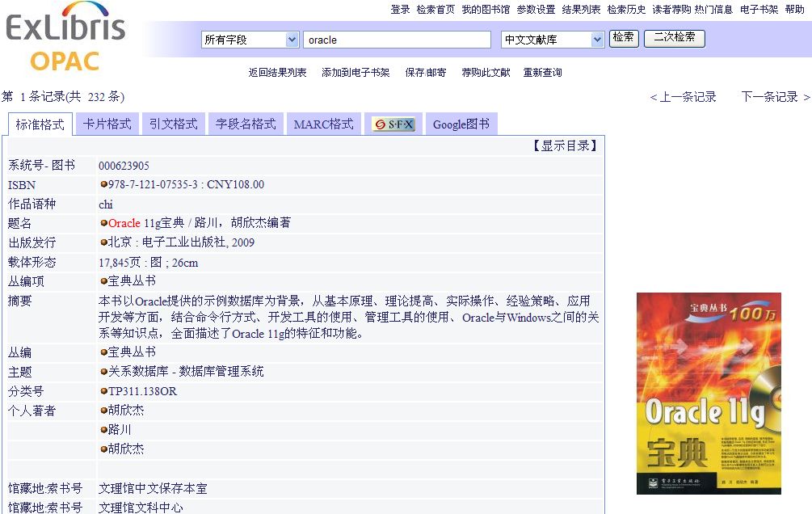Click the search box containing oracle
This screenshot has width=812, height=514.
coord(397,40)
